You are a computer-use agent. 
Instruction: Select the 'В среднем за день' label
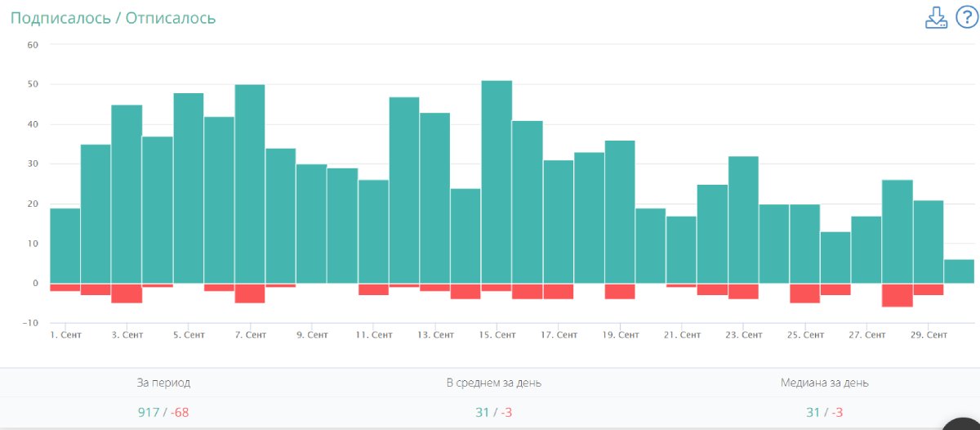(493, 383)
